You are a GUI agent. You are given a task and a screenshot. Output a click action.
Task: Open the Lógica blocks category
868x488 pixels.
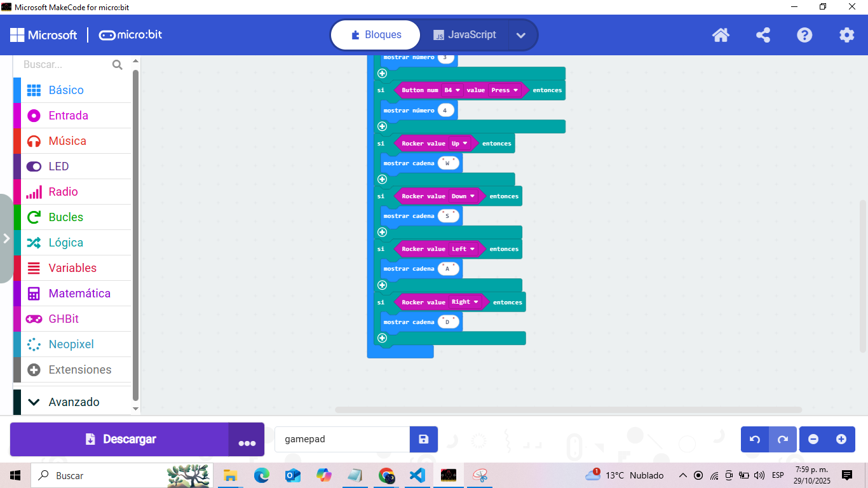tap(65, 243)
